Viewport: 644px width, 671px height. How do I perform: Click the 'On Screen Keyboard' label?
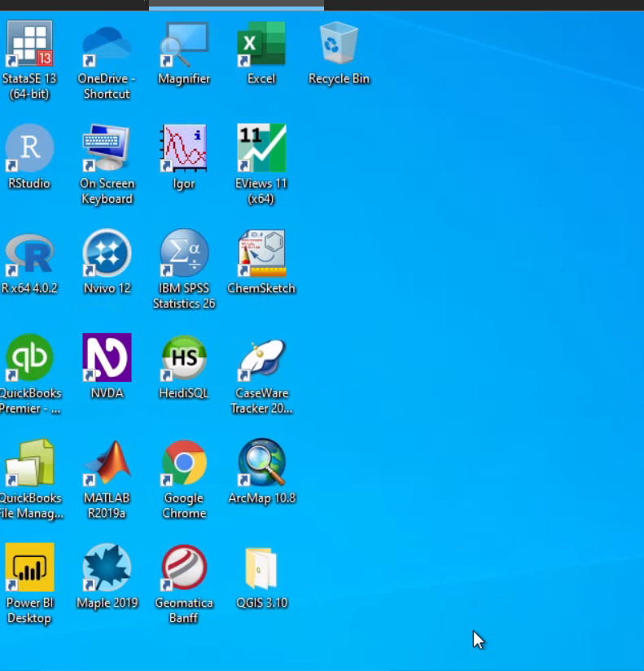pos(107,191)
